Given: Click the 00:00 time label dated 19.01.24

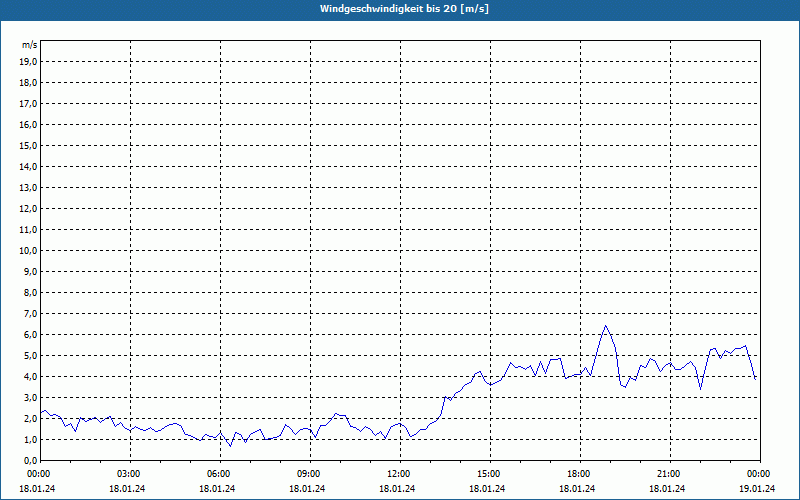Looking at the screenshot, I should tap(759, 474).
